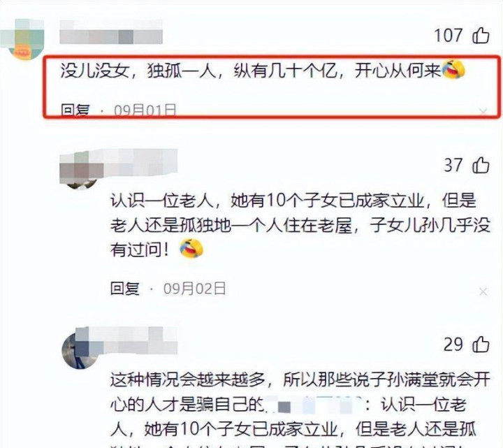Dismiss the 09月02日 comment with X

click(x=483, y=291)
